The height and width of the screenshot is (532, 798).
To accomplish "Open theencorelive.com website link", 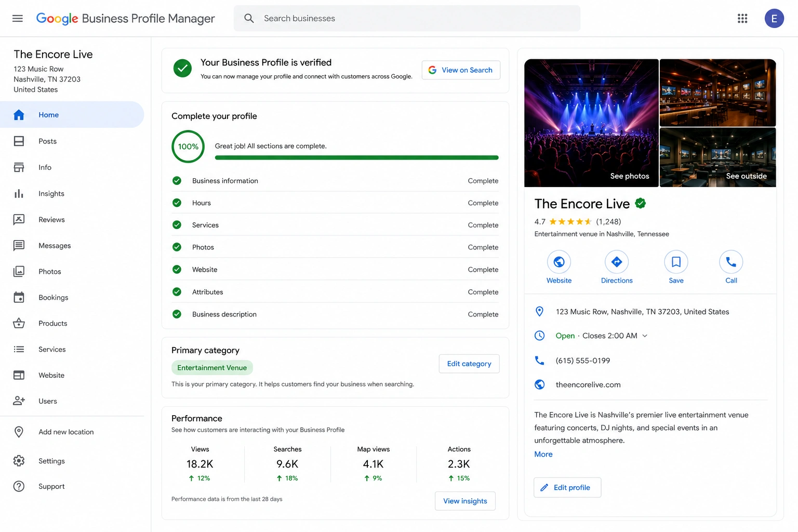I will point(588,384).
